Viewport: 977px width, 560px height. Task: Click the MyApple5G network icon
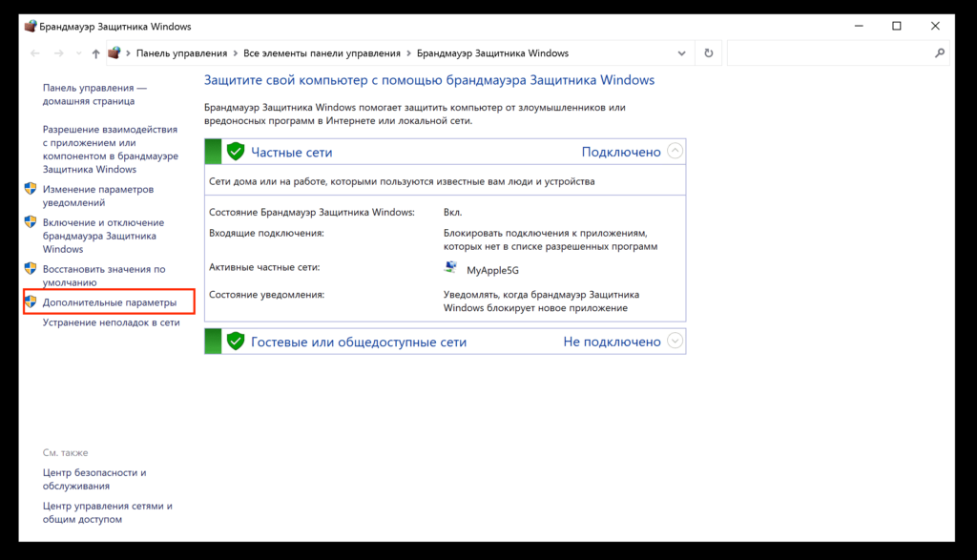point(451,268)
